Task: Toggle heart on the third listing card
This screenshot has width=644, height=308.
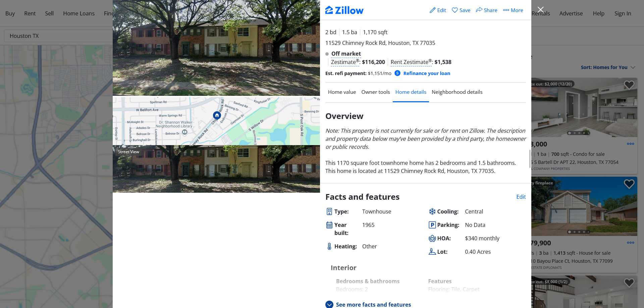Action: point(629,283)
